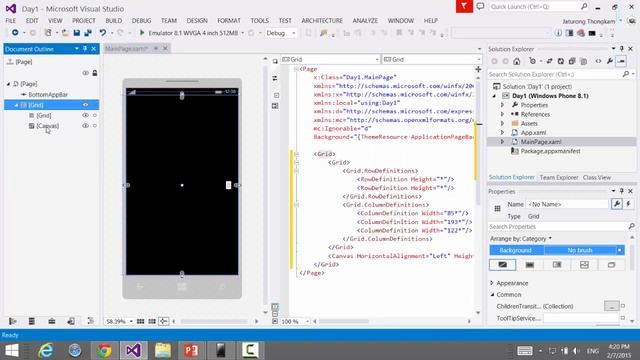
Task: Click the Open File toolbar icon
Action: pos(65,33)
